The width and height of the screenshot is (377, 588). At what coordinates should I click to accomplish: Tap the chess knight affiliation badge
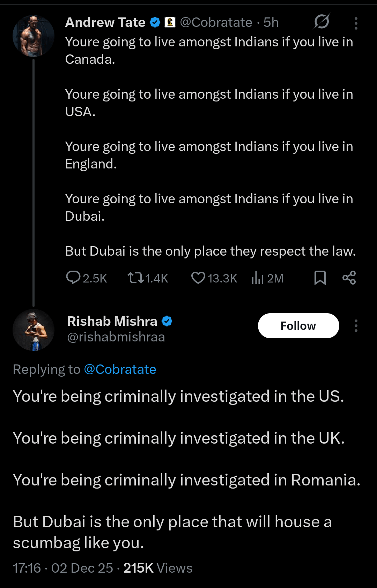[x=170, y=22]
